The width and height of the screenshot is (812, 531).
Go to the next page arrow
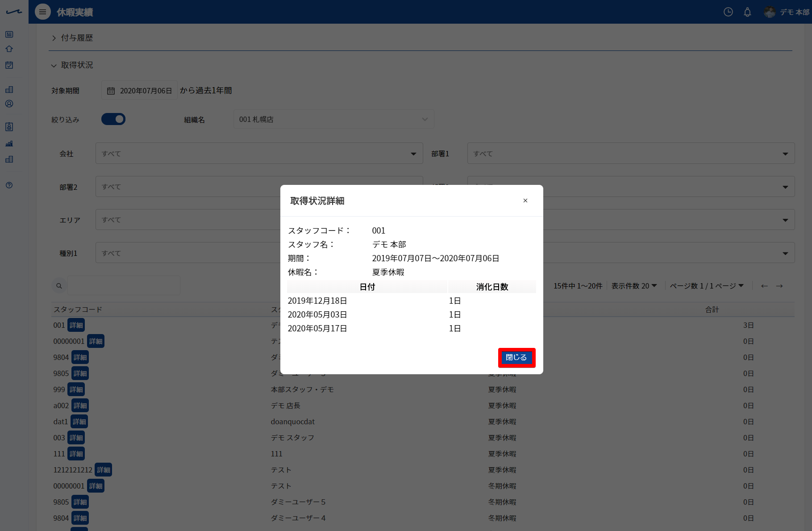coord(779,286)
